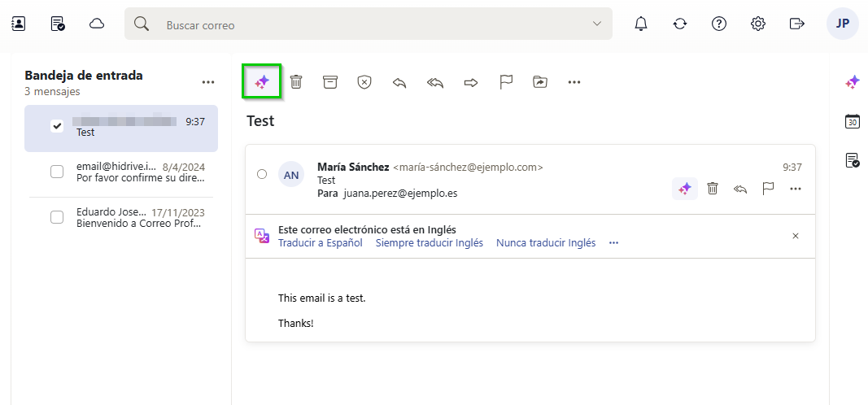Mark the message as spam with the shield icon
The image size is (868, 405).
pos(364,82)
